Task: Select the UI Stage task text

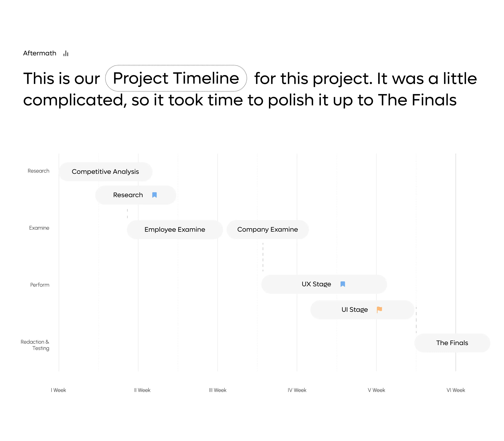Action: point(355,310)
